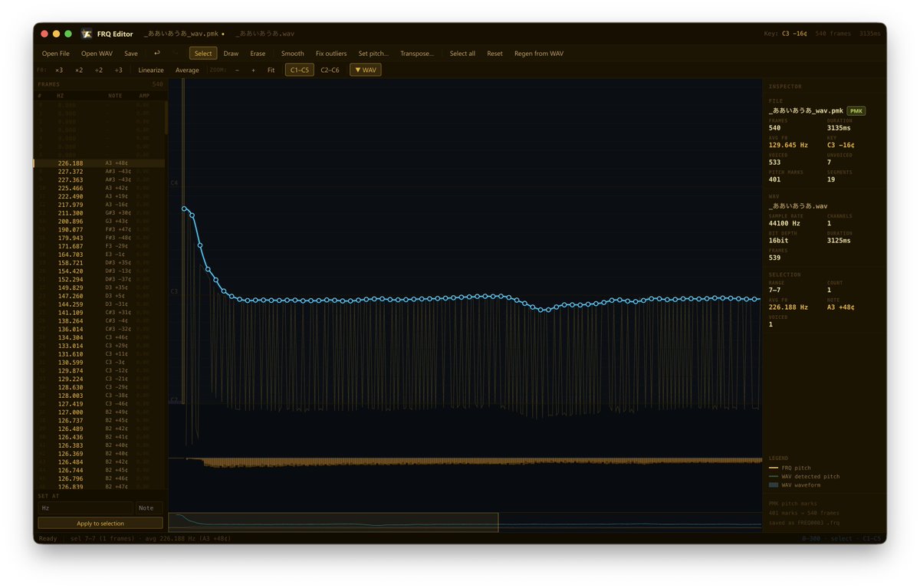Switch to the Erase tool
The image size is (920, 588).
click(x=258, y=54)
